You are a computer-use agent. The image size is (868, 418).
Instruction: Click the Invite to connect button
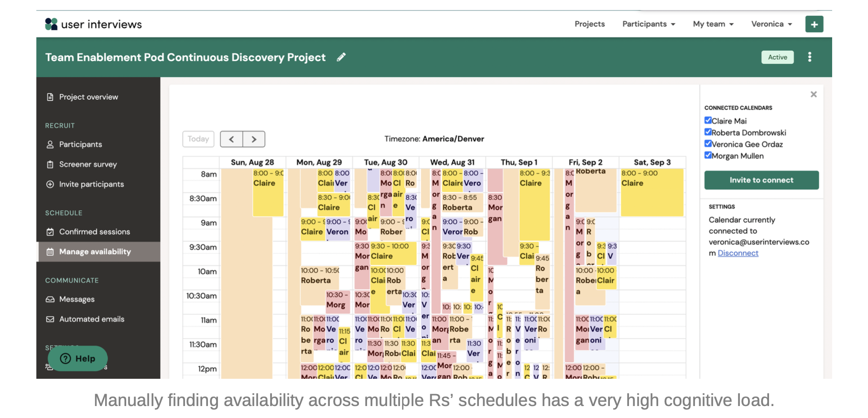[x=761, y=180]
